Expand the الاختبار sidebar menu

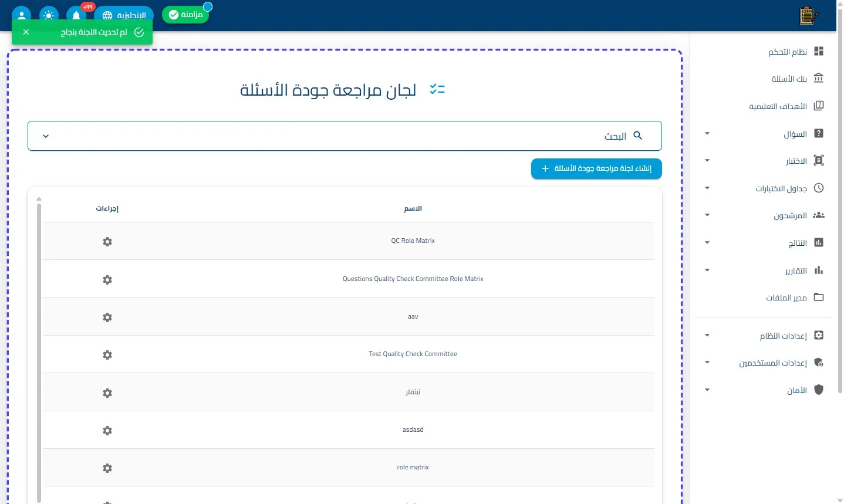point(707,161)
